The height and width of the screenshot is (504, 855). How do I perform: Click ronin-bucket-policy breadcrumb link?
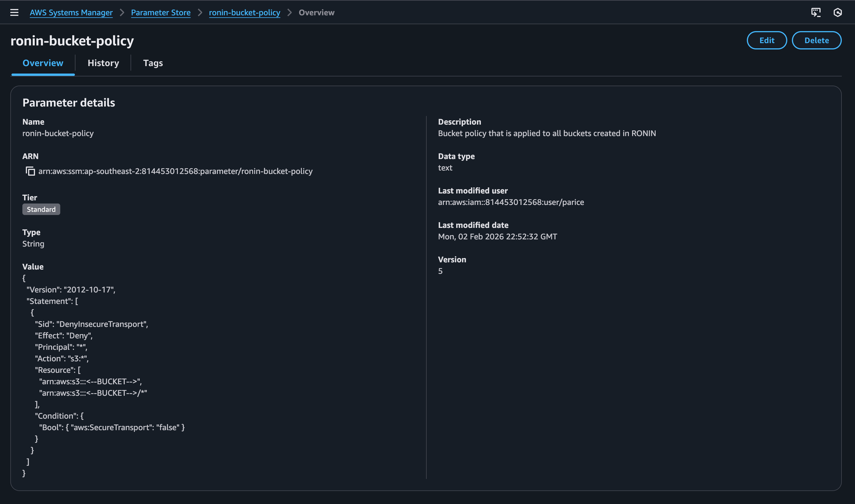245,12
